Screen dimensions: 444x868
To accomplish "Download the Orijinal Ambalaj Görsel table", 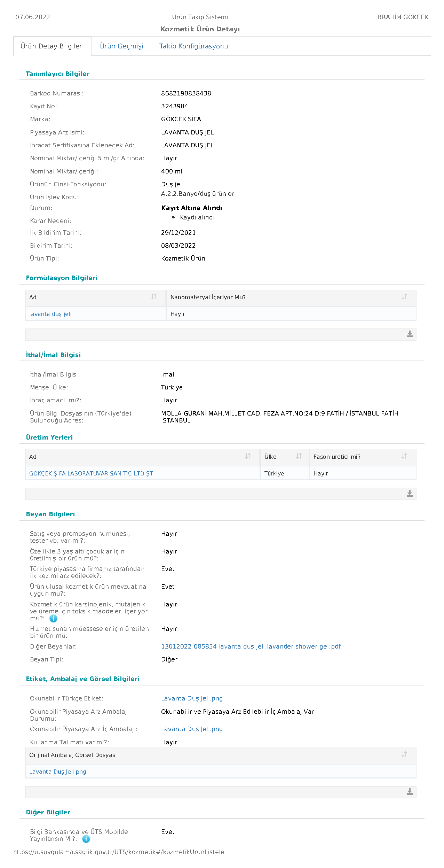I will (410, 792).
